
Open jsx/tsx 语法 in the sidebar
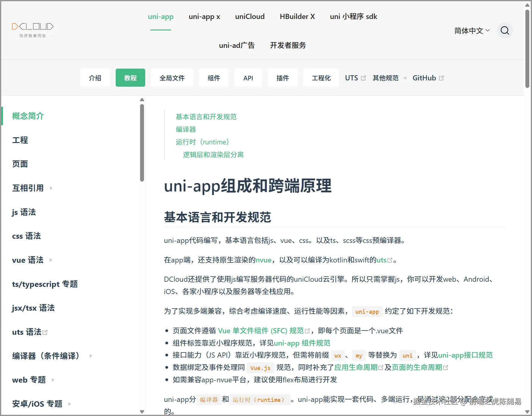click(33, 308)
